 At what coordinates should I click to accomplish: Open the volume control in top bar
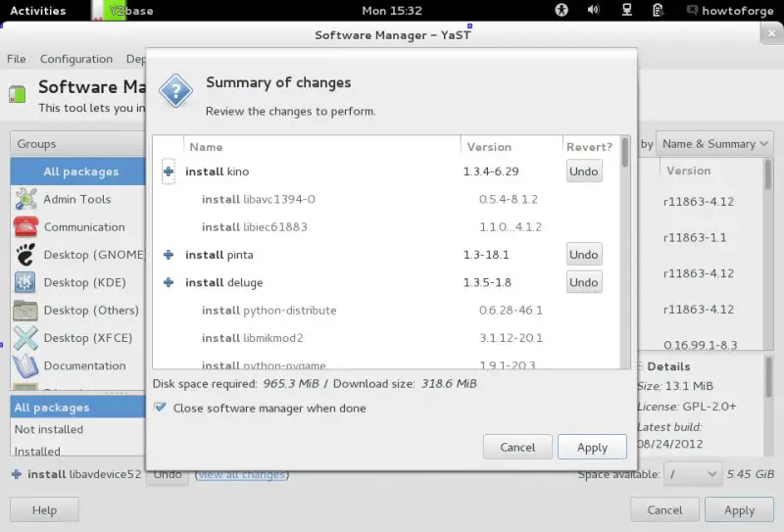[594, 10]
